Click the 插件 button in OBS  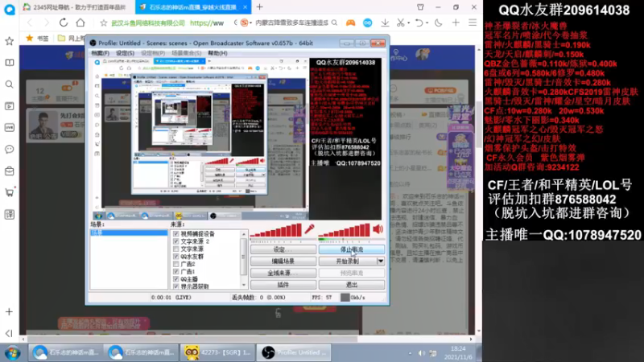tap(283, 285)
